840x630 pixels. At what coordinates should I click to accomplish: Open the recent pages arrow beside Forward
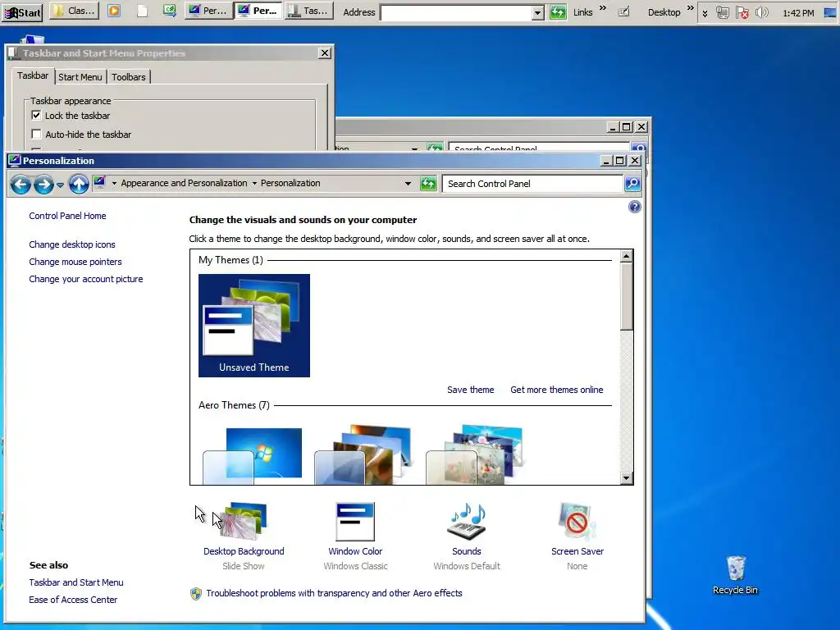coord(60,185)
